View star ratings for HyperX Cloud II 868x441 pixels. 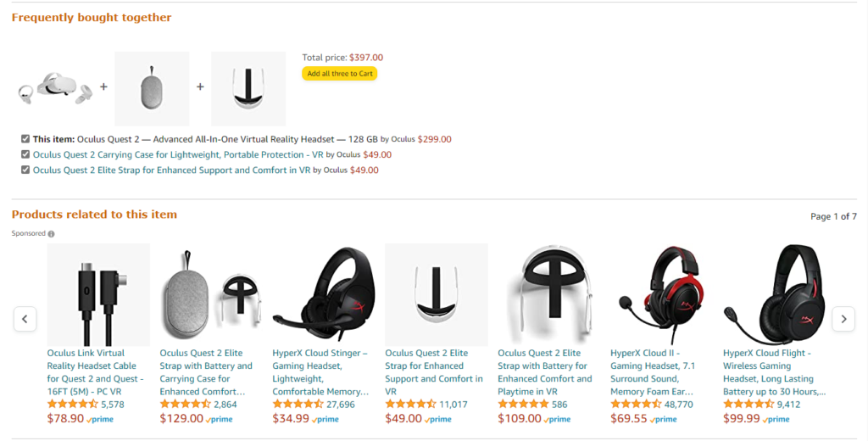[636, 405]
